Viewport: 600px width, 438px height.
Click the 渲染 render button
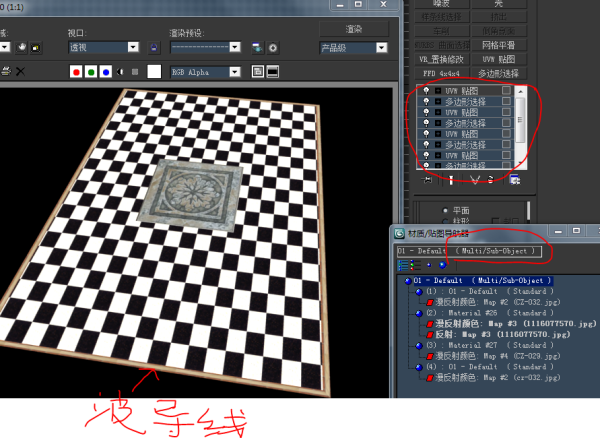coord(354,29)
